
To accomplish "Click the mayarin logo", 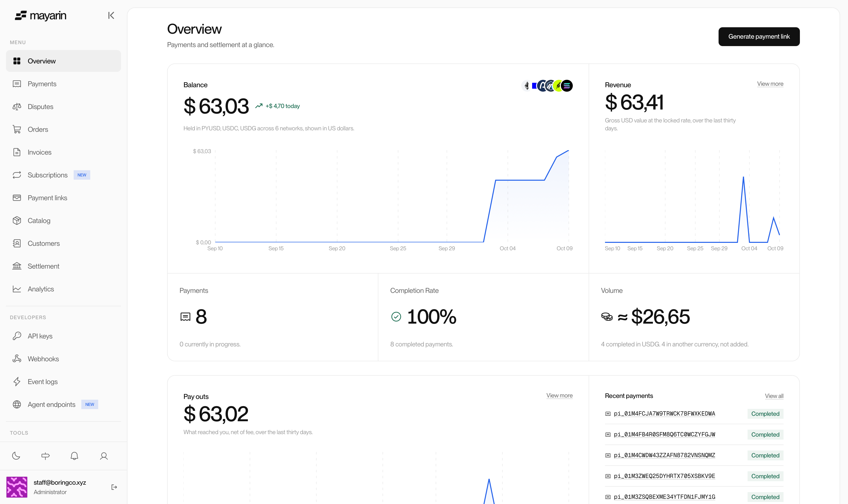I will [41, 15].
